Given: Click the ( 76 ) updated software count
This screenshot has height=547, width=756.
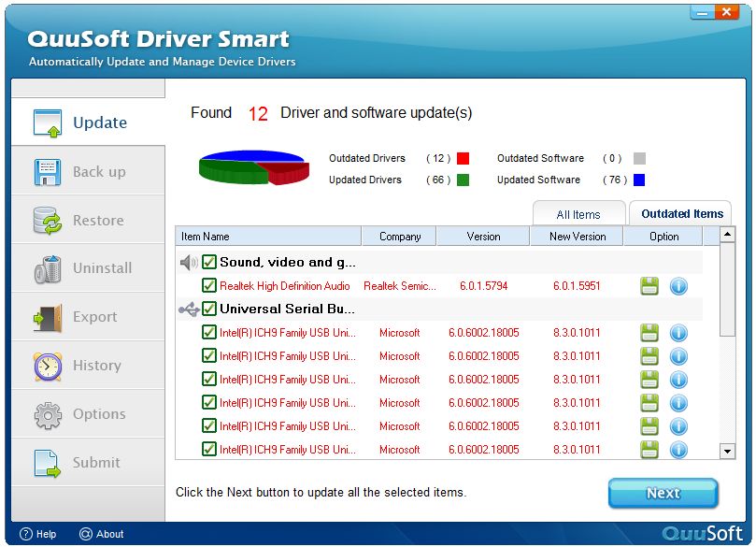Looking at the screenshot, I should click(x=615, y=180).
